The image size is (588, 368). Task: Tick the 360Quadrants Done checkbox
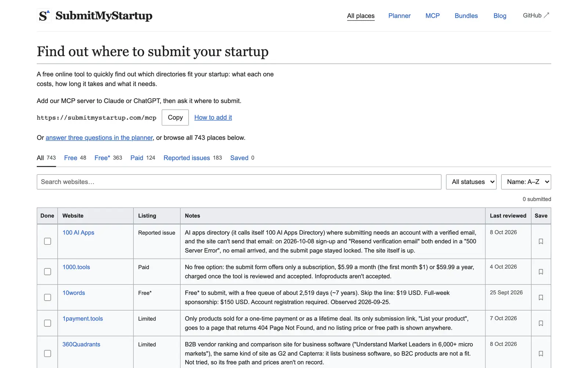(x=47, y=354)
